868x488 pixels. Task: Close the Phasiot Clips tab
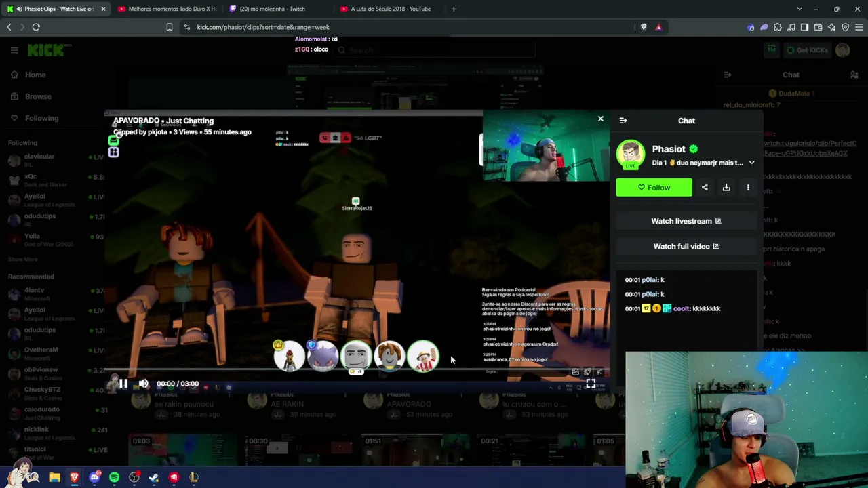click(103, 9)
